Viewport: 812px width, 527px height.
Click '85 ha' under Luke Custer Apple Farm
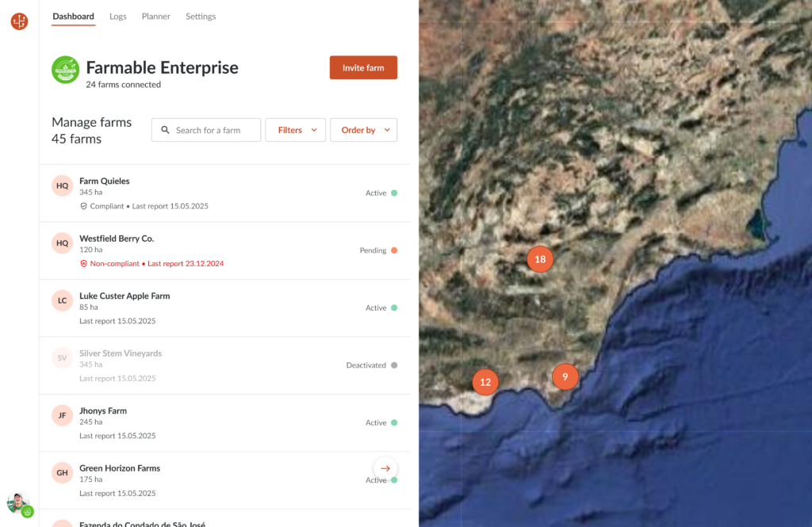(89, 307)
